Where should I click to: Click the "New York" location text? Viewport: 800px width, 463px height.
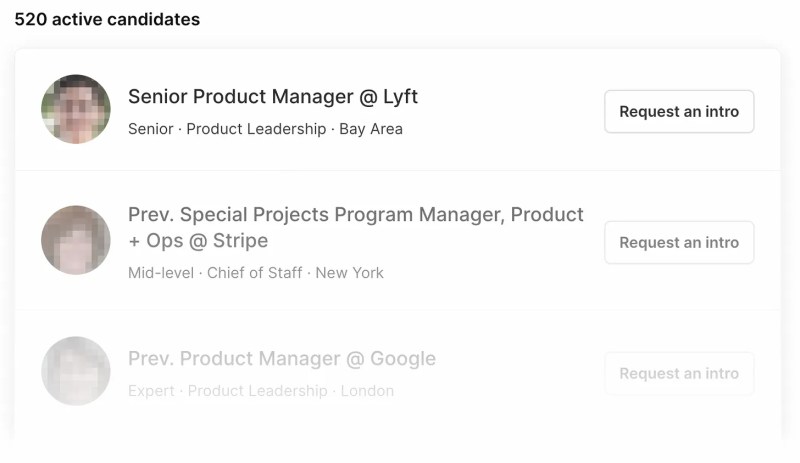click(349, 272)
